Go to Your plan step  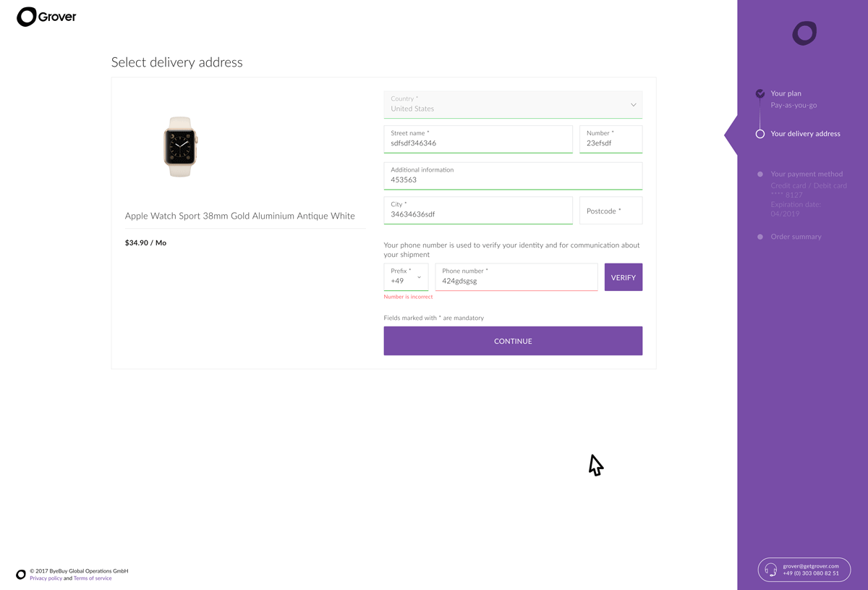pyautogui.click(x=786, y=93)
